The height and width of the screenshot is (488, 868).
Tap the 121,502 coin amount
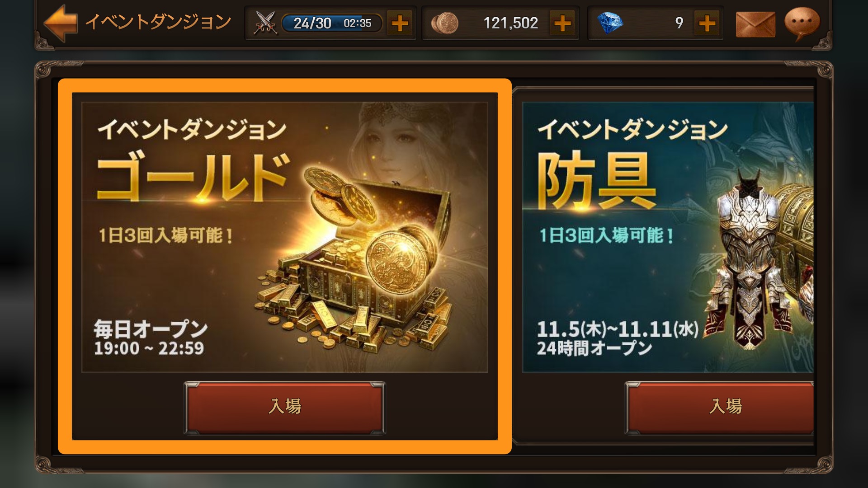coord(511,23)
